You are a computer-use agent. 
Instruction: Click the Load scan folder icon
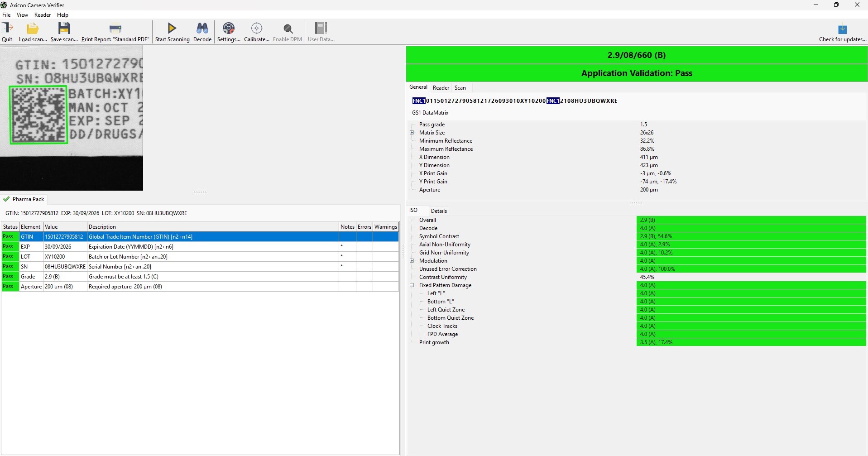point(32,28)
